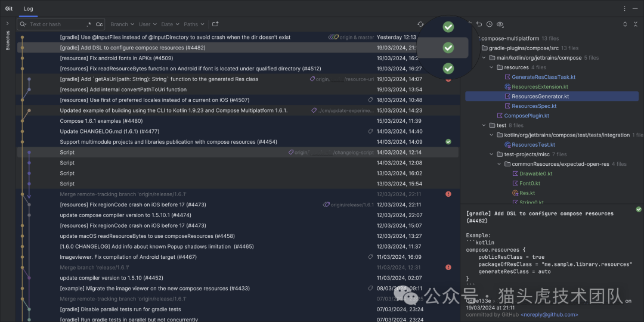The height and width of the screenshot is (322, 644).
Task: Click red error status on Merge branch 'release/1.6.1' row
Action: click(x=448, y=267)
